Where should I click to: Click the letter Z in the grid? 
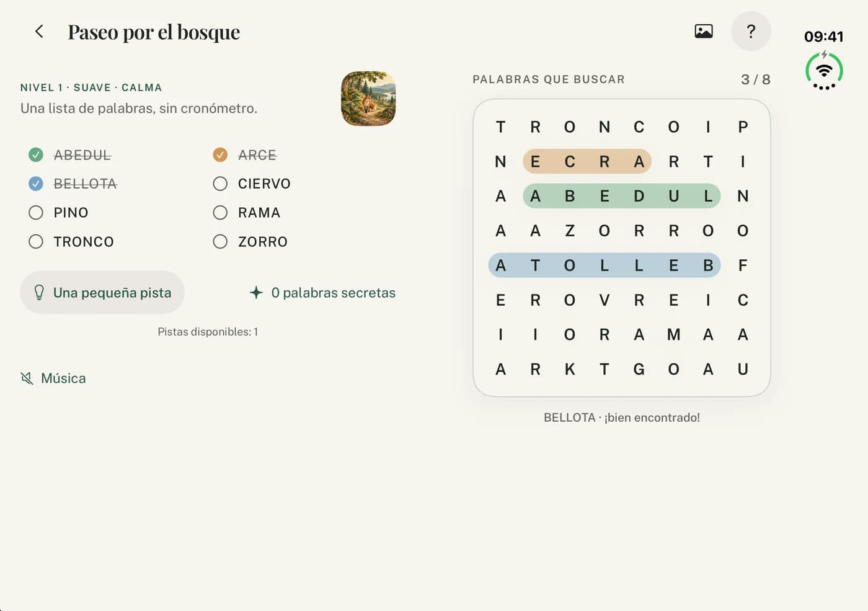(x=570, y=231)
